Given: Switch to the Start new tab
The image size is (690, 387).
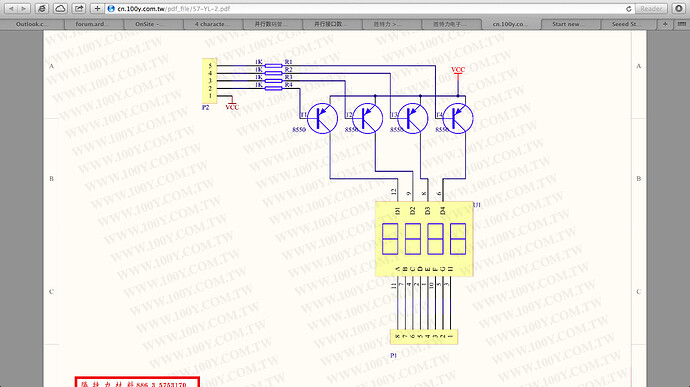Looking at the screenshot, I should click(x=570, y=24).
